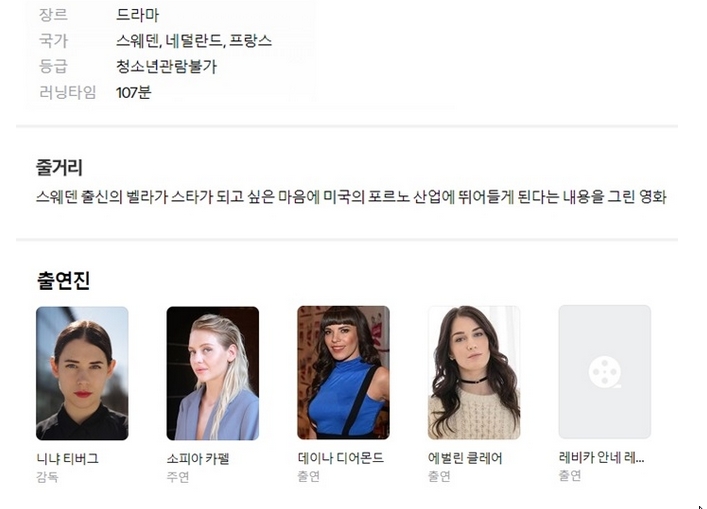Click the country value 스웨덴, 네덜란드, 프랑스
Screen dimensions: 707x509
194,41
